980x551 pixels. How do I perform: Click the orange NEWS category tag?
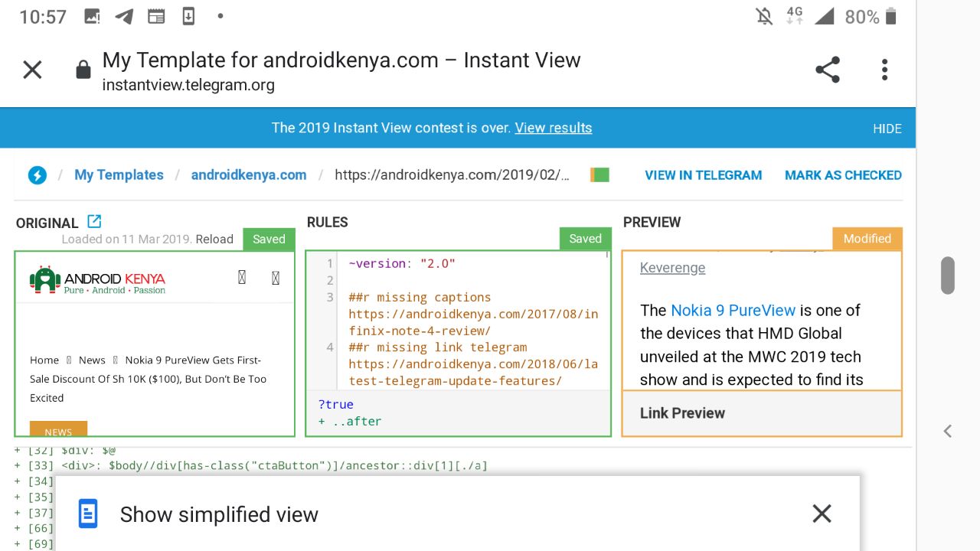(58, 429)
